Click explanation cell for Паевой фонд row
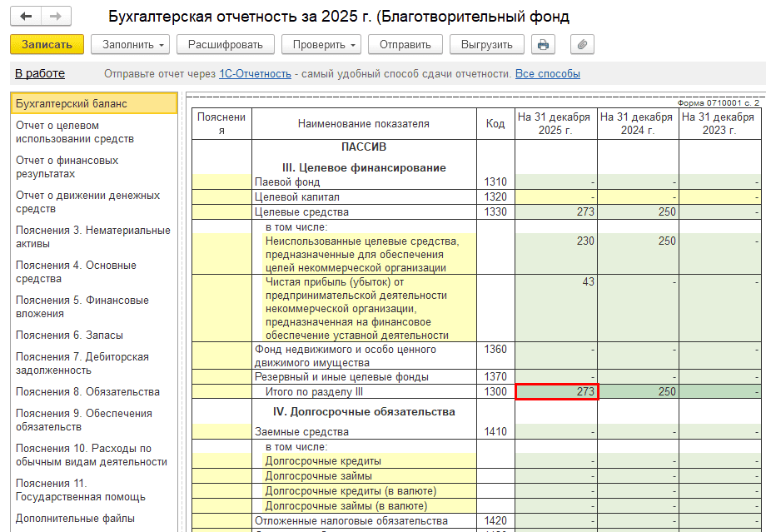 [x=221, y=182]
